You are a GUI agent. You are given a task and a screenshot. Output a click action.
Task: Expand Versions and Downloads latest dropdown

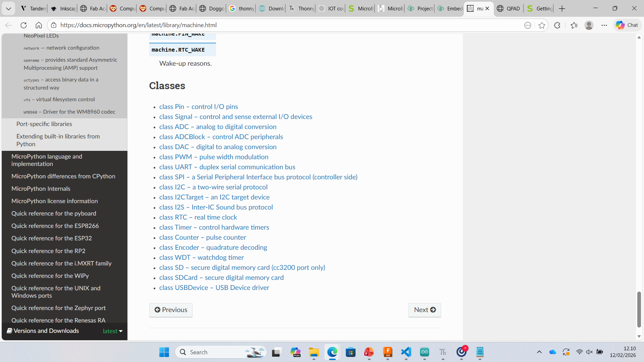(x=112, y=331)
